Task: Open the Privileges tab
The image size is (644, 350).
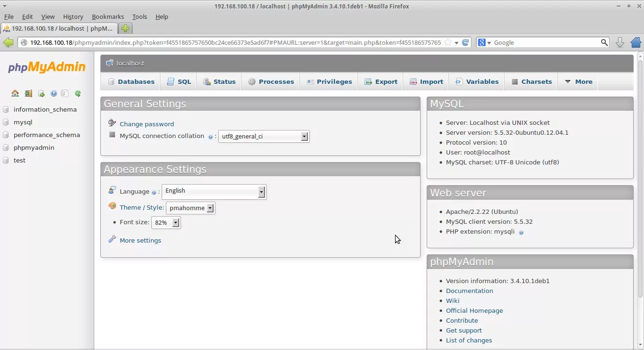Action: [x=329, y=81]
